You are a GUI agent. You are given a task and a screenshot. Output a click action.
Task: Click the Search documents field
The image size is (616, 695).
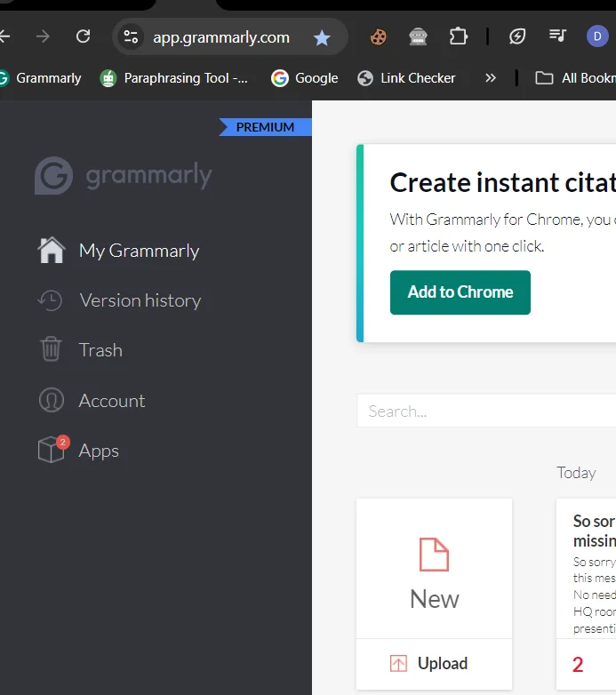(x=486, y=411)
